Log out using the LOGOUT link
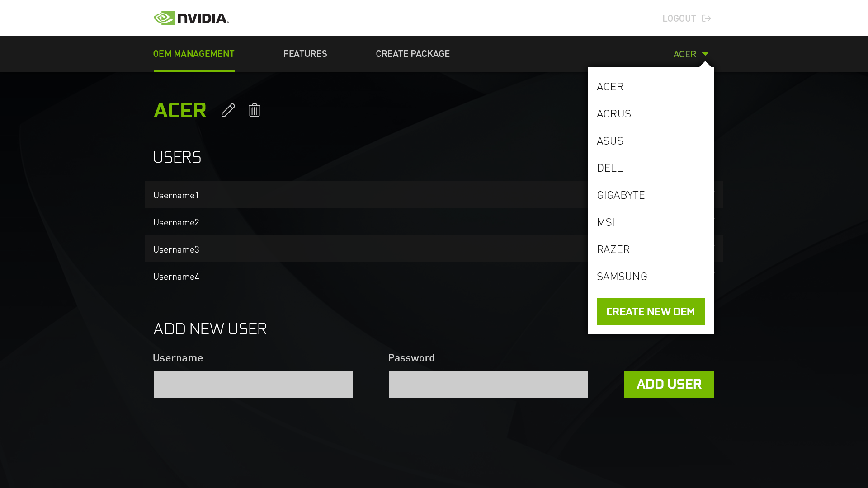This screenshot has width=868, height=488. tap(679, 19)
